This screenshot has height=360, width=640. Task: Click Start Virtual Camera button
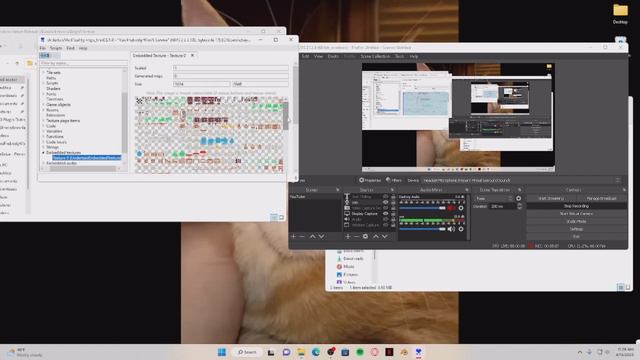[576, 213]
